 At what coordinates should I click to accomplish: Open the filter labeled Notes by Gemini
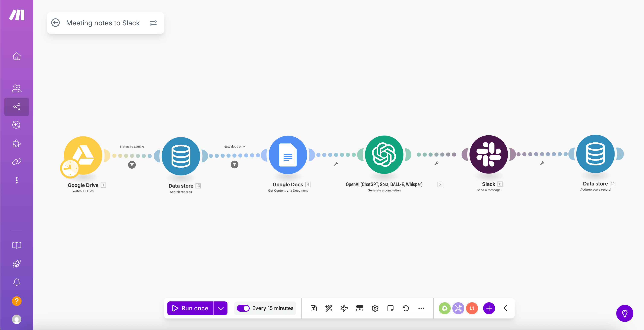coord(132,165)
